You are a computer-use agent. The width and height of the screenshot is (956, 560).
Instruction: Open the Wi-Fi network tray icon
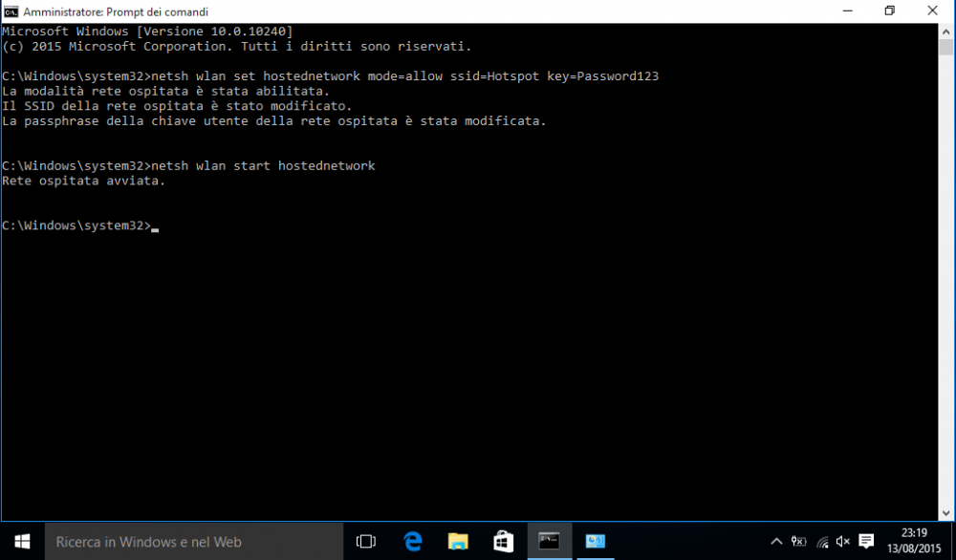click(x=822, y=542)
